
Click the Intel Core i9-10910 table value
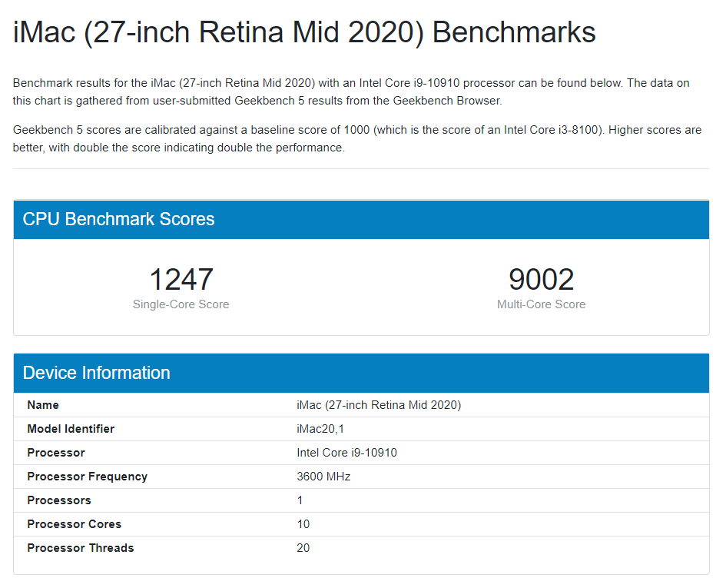346,452
